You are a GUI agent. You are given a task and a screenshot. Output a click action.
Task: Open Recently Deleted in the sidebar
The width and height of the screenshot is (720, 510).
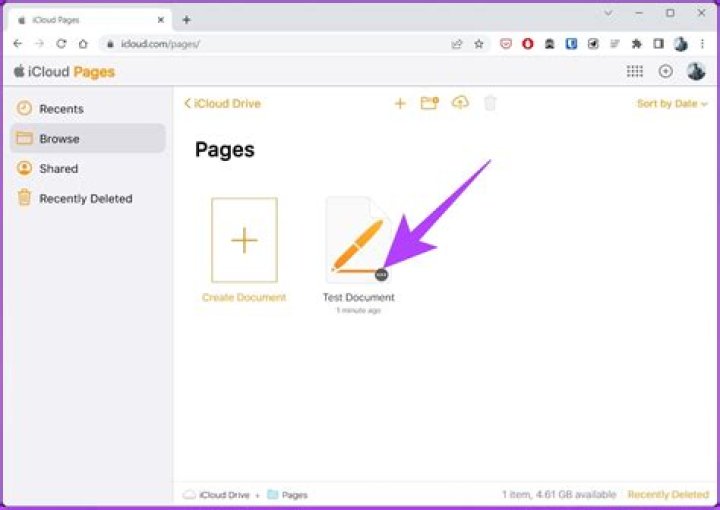(x=85, y=199)
